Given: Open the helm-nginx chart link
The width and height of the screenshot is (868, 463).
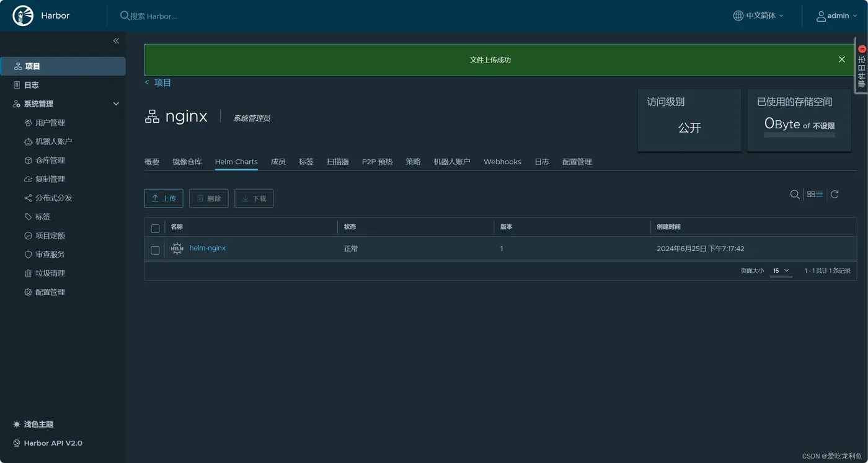Looking at the screenshot, I should click(208, 248).
